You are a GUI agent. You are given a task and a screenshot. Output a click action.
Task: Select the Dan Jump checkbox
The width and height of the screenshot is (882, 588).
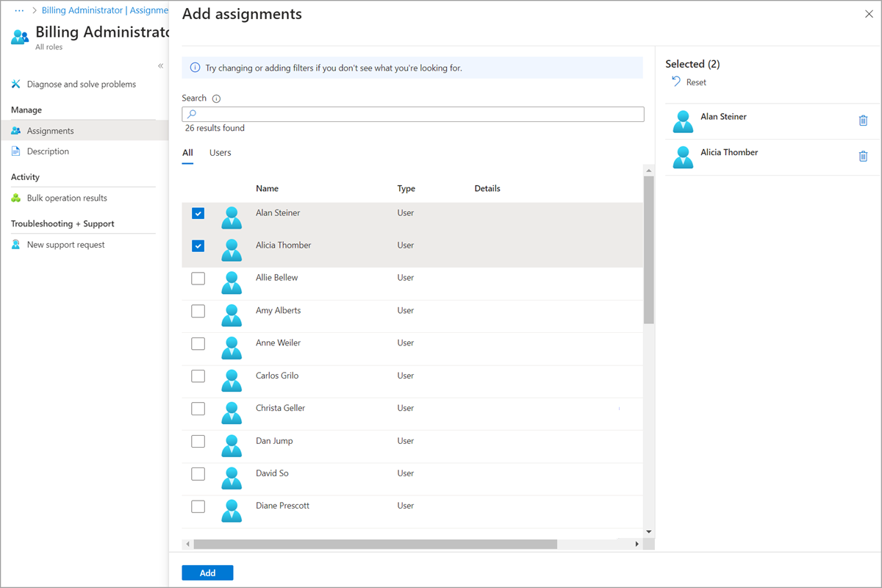click(x=198, y=442)
